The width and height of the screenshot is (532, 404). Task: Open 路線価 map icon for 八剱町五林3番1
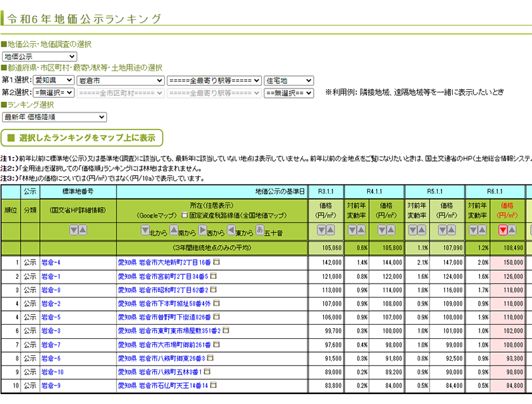tap(207, 371)
